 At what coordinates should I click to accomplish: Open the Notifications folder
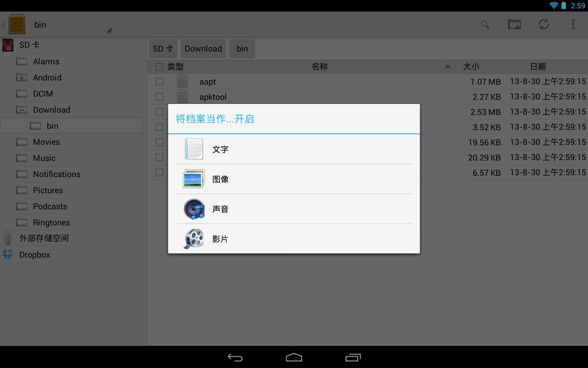pos(73,174)
